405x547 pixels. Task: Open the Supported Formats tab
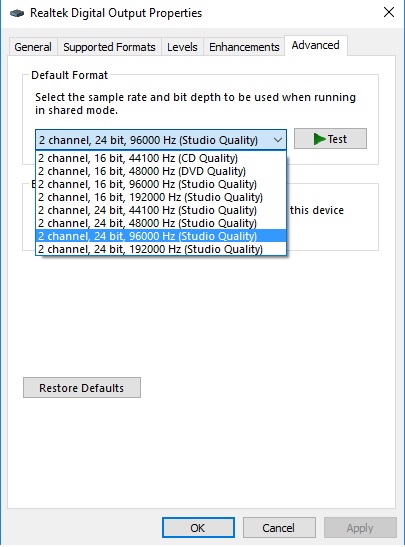[109, 47]
